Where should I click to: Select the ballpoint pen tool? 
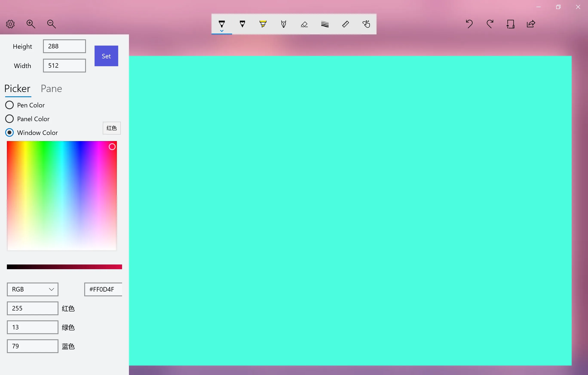coord(222,24)
